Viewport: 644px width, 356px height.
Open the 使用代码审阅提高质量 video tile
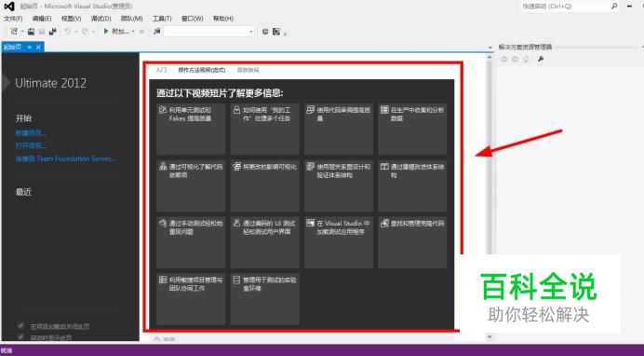(x=339, y=129)
